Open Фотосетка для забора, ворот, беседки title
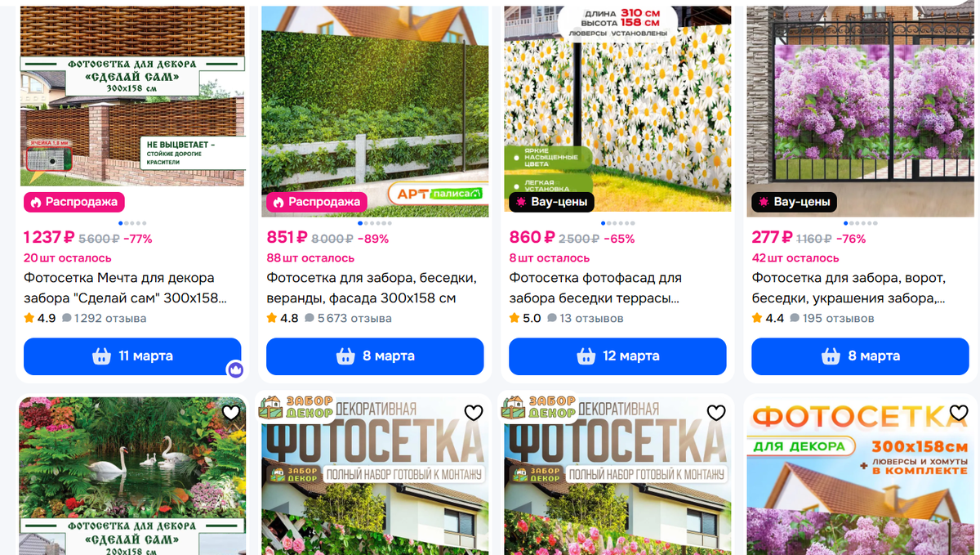Viewport: 980px width, 555px height. tap(849, 288)
